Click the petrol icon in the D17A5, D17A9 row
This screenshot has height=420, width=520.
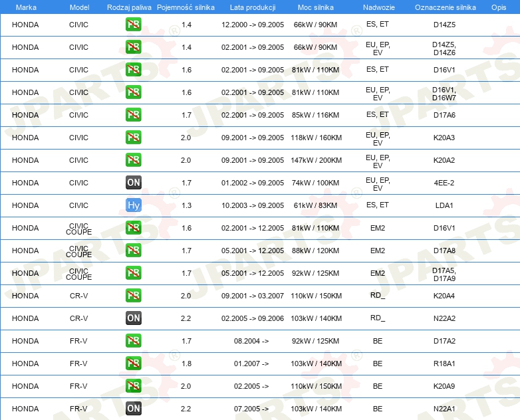(x=133, y=273)
